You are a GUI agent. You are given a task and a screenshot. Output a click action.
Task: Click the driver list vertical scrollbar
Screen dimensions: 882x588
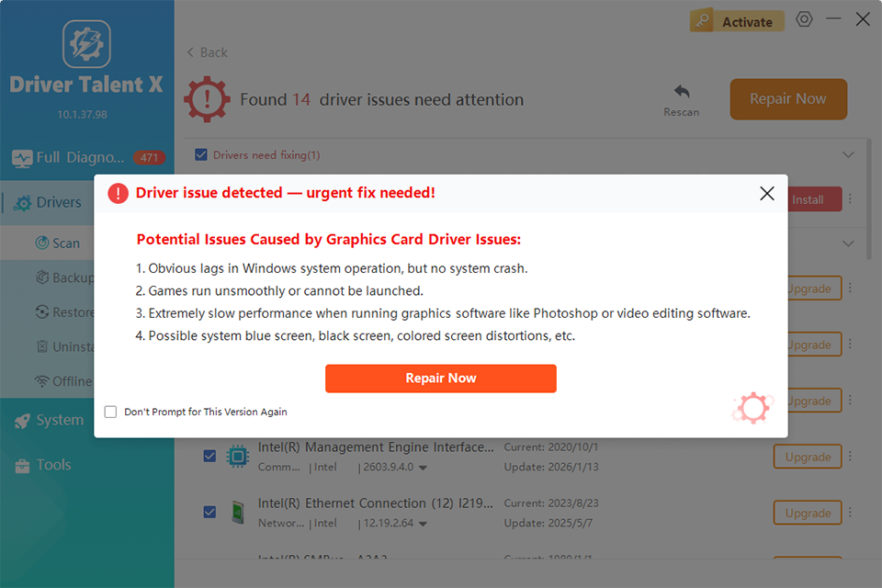click(x=869, y=199)
